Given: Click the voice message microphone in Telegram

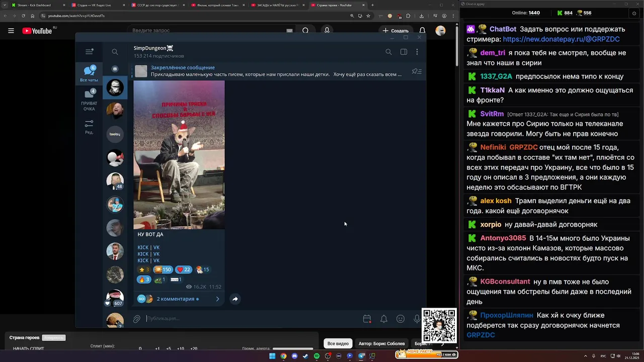Looking at the screenshot, I should point(417,319).
